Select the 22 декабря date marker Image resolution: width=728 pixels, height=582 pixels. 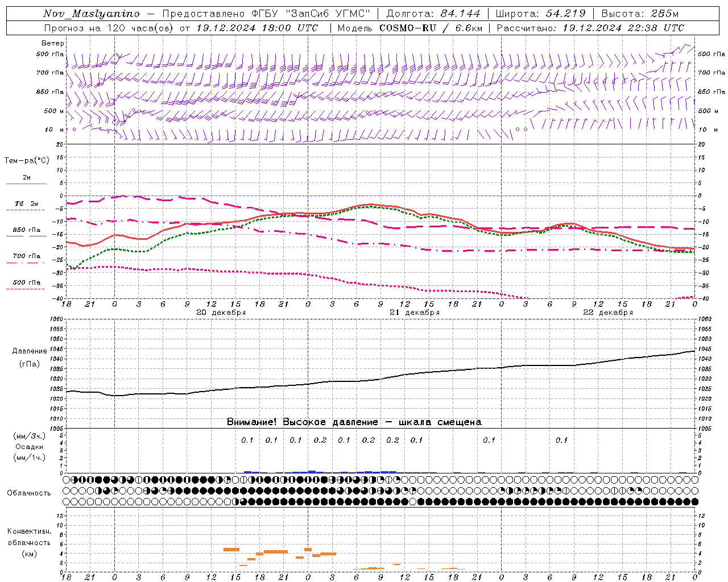(608, 313)
